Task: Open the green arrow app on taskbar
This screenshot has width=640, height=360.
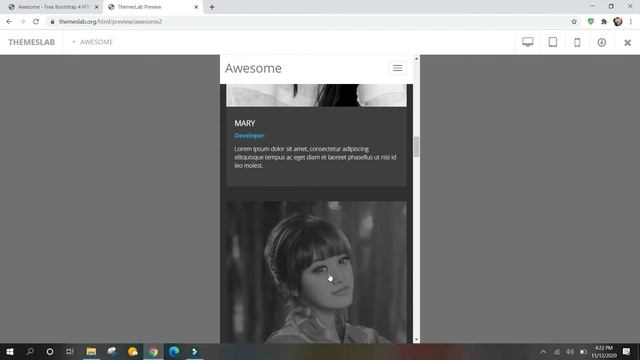Action: click(x=195, y=351)
